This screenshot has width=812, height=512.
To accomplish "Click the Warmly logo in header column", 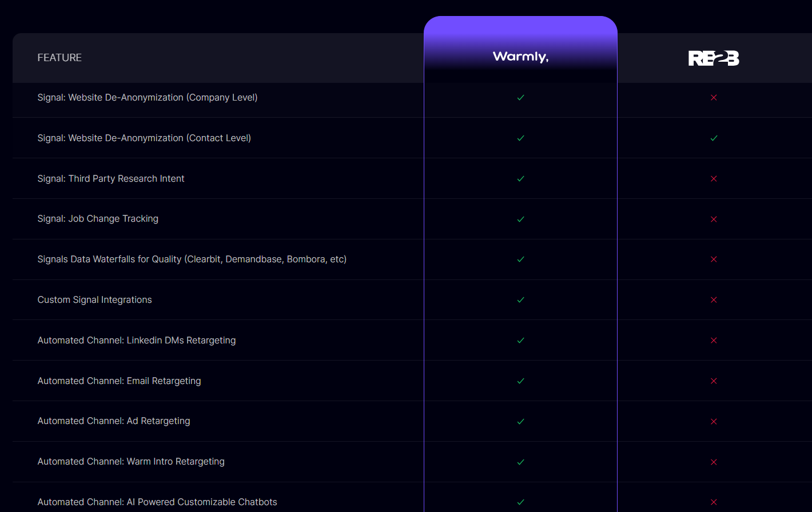I will 520,57.
